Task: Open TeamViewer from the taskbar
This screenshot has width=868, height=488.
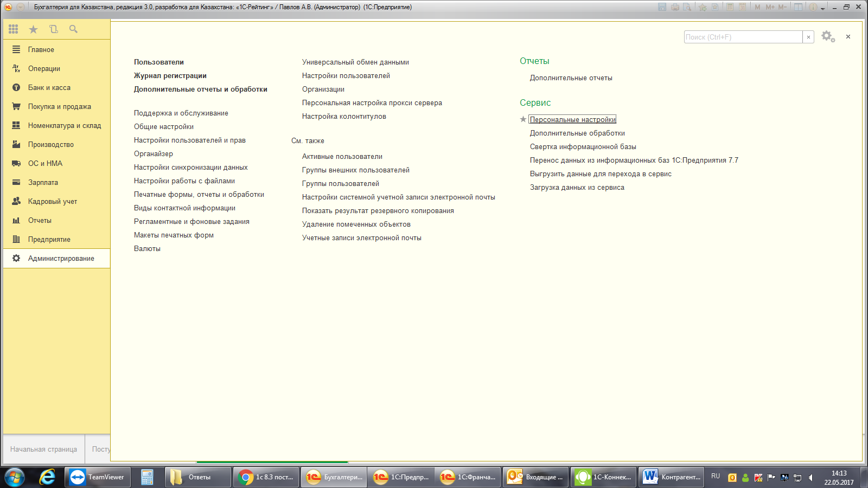Action: click(98, 477)
